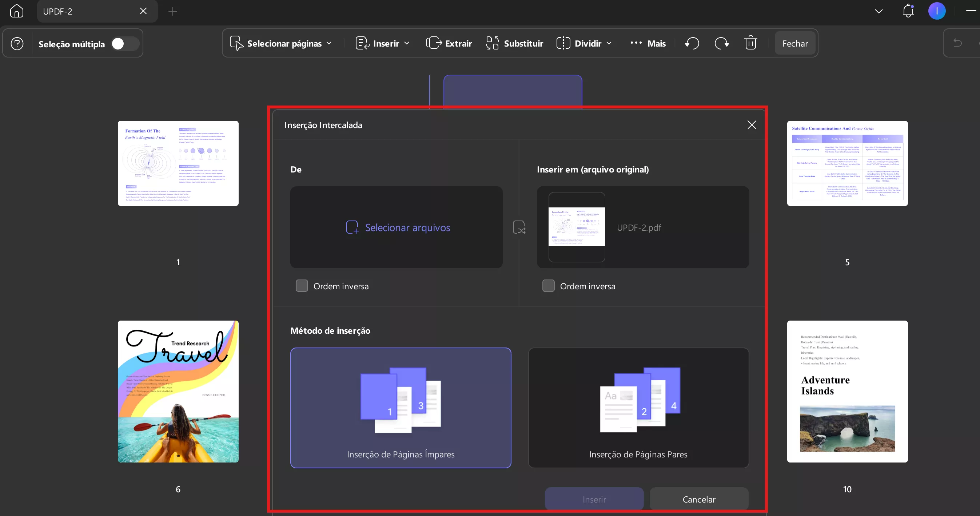Image resolution: width=980 pixels, height=516 pixels.
Task: Toggle the Seleção múltipla switch
Action: tap(125, 44)
